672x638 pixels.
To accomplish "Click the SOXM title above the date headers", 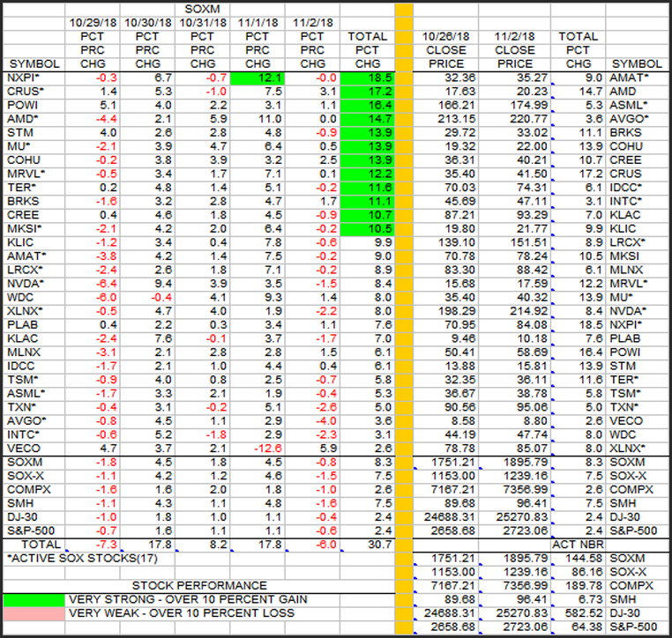I will coord(202,9).
